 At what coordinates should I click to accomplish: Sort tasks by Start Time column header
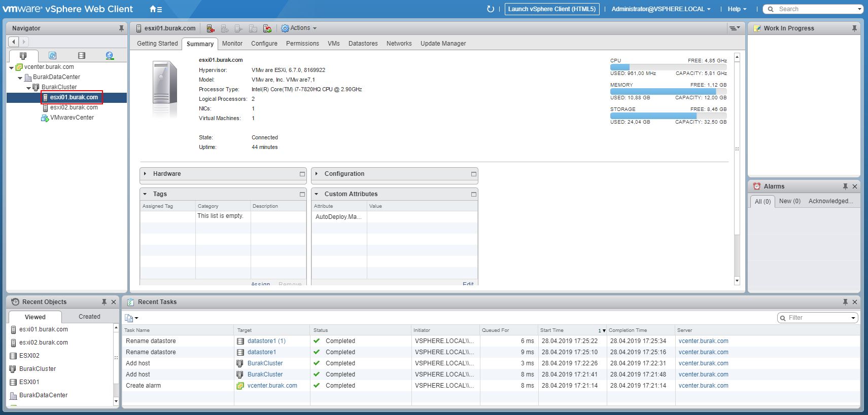pyautogui.click(x=572, y=330)
